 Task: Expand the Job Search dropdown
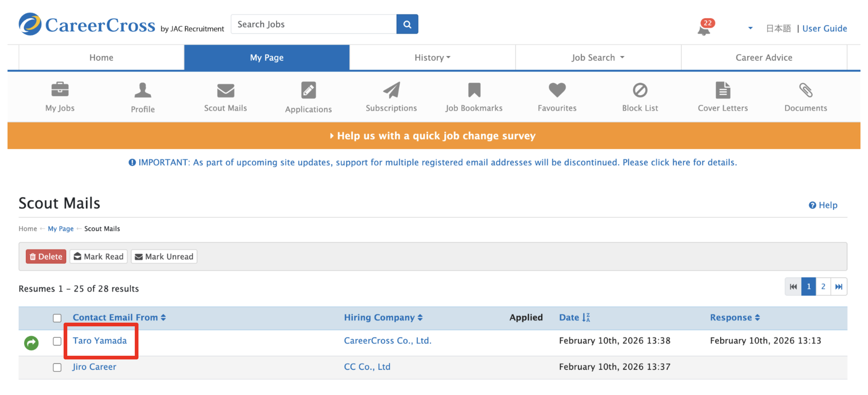click(x=598, y=58)
